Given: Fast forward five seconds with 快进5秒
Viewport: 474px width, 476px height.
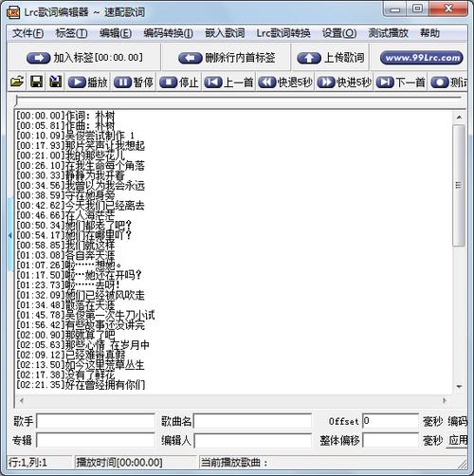Looking at the screenshot, I should 344,82.
